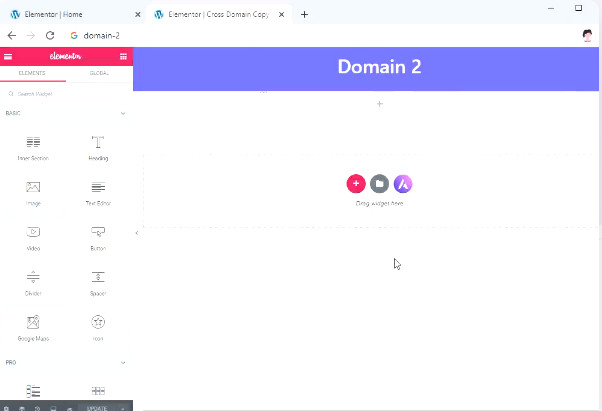This screenshot has height=411, width=602.
Task: Click Preview Changes eye icon in bottom bar
Action: tap(69, 408)
